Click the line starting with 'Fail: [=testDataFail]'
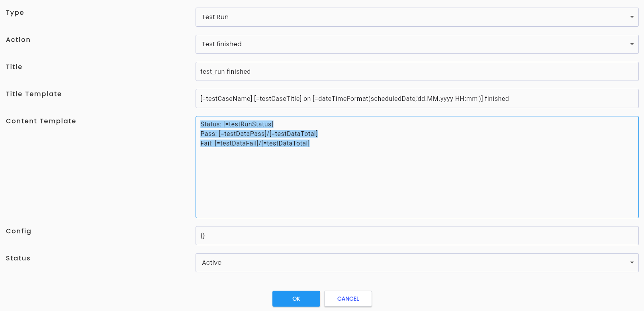 point(255,144)
